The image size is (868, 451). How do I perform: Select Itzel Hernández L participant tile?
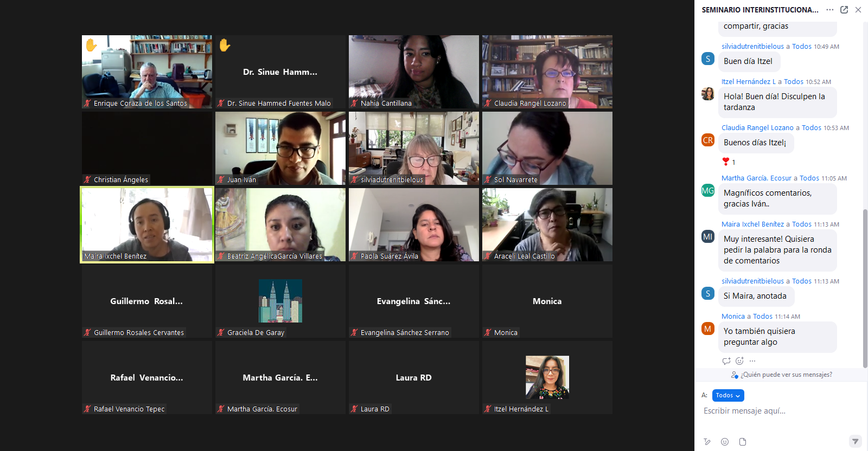pyautogui.click(x=547, y=378)
